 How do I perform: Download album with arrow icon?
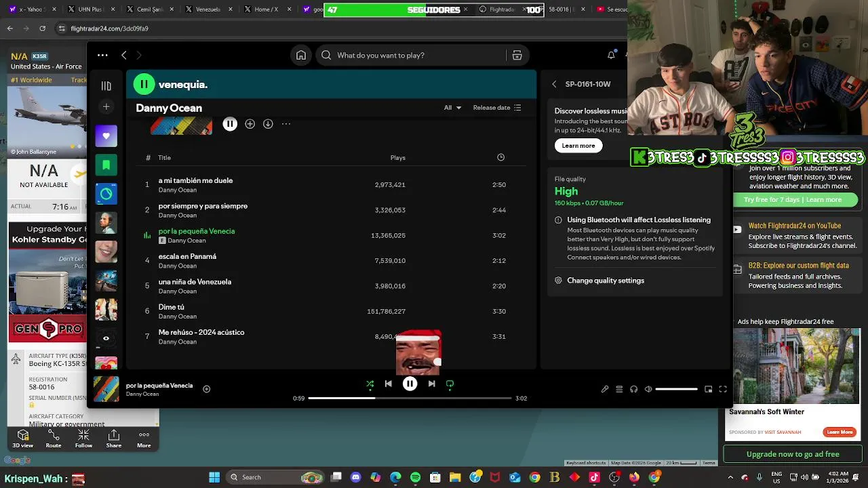tap(268, 124)
